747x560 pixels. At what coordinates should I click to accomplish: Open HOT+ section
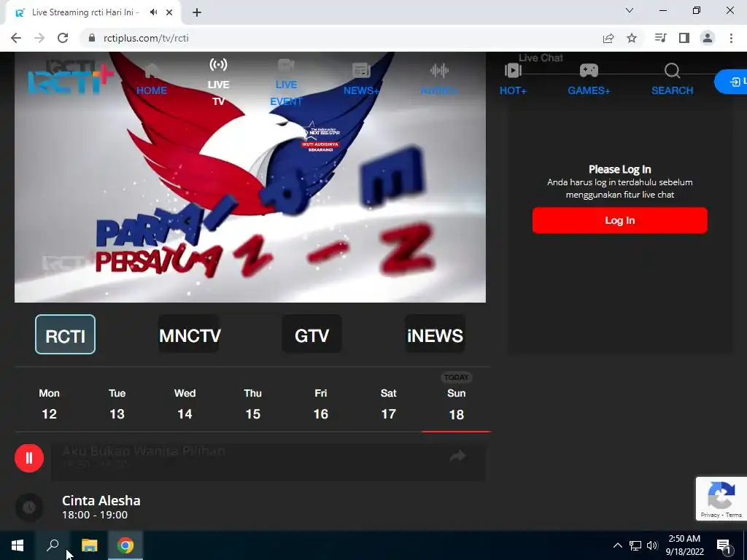coord(513,80)
